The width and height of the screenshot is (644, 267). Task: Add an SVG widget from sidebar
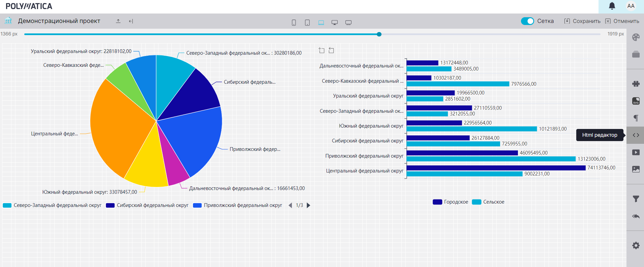tap(636, 101)
